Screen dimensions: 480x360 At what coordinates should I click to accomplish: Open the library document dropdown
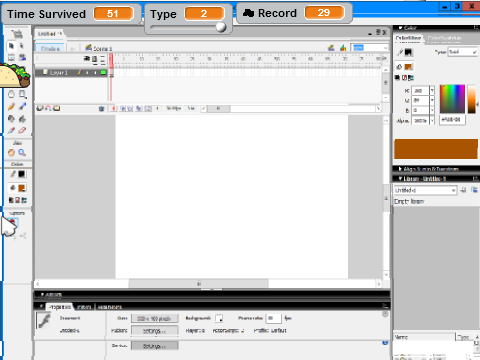[425, 190]
